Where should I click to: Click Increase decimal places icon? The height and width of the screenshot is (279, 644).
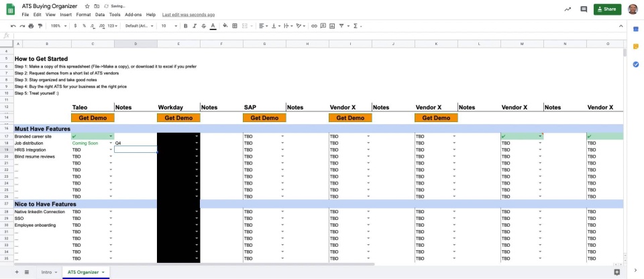[102, 26]
